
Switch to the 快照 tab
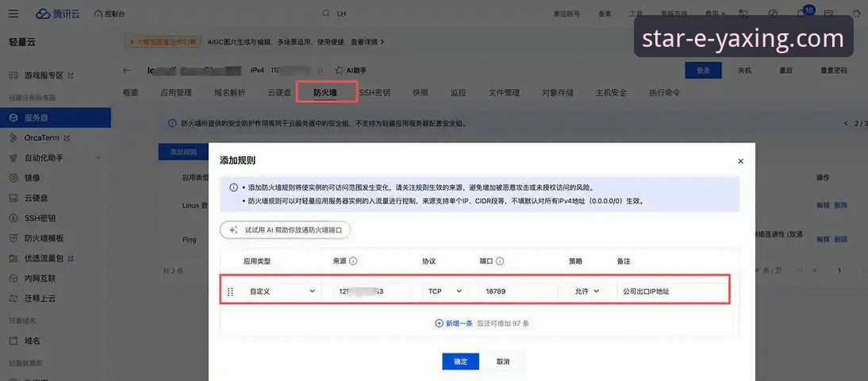tap(421, 93)
